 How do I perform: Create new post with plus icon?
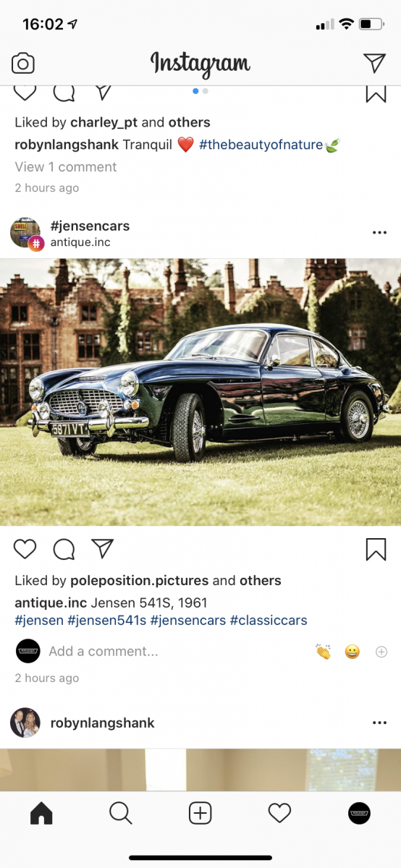(200, 814)
